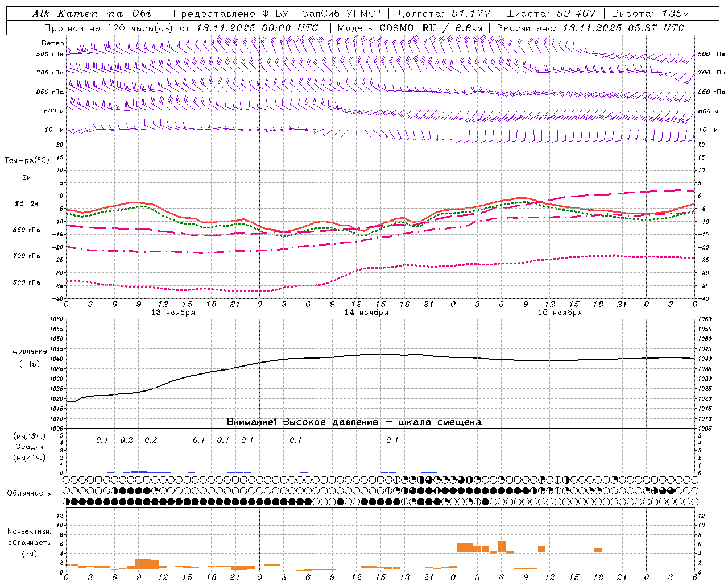
Task: Click the (гПа) pressure unit label
Action: pos(30,364)
